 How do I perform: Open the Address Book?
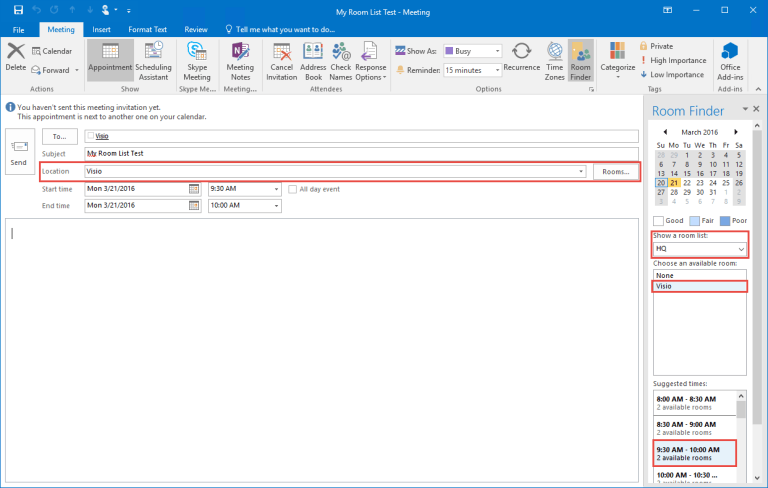click(x=313, y=61)
